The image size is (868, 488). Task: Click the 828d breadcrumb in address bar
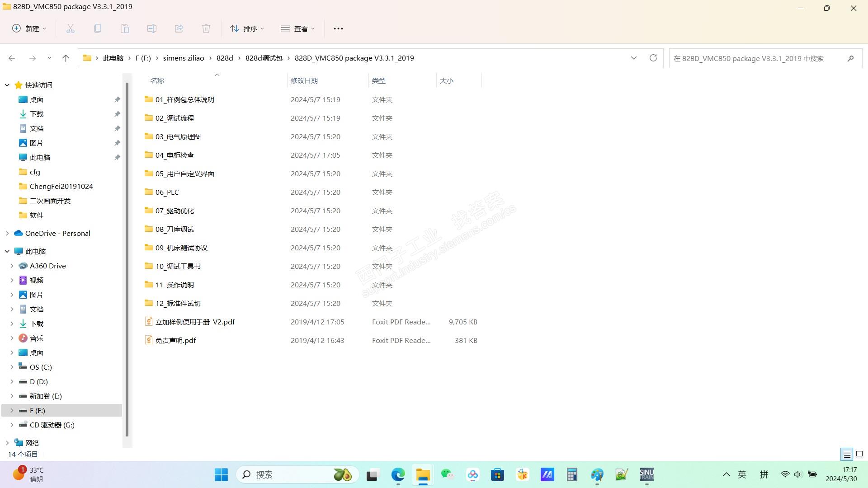coord(225,58)
